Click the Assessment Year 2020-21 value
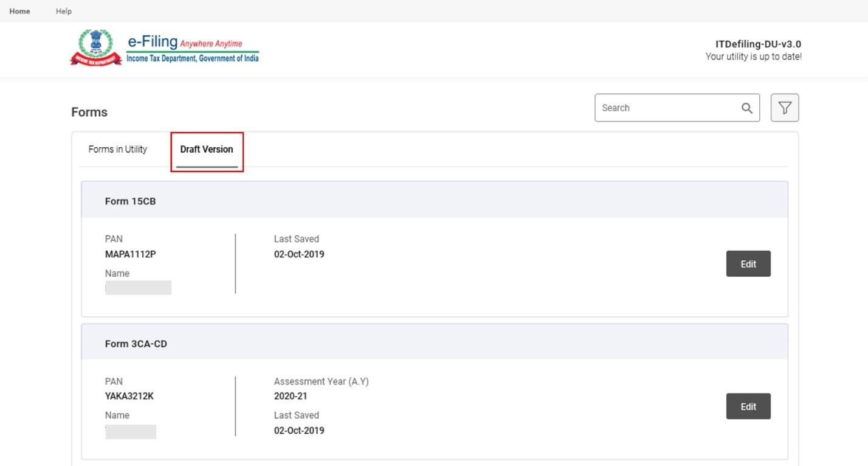The image size is (868, 466). pyautogui.click(x=290, y=395)
